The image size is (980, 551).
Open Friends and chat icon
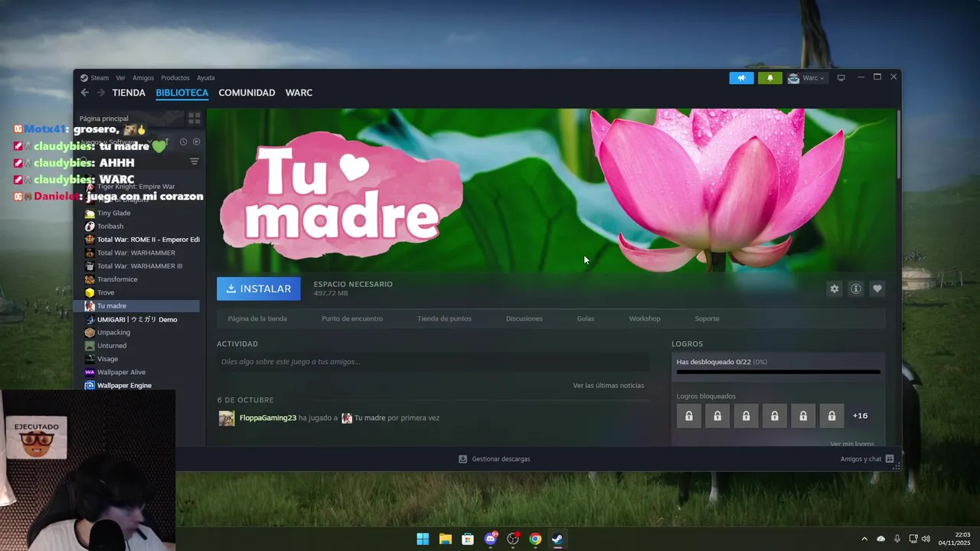point(890,459)
